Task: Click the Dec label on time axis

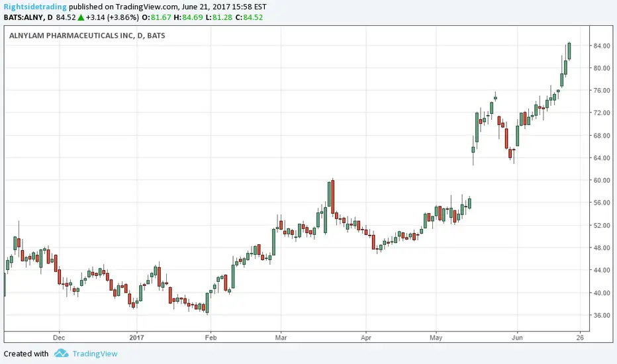Action: point(59,338)
